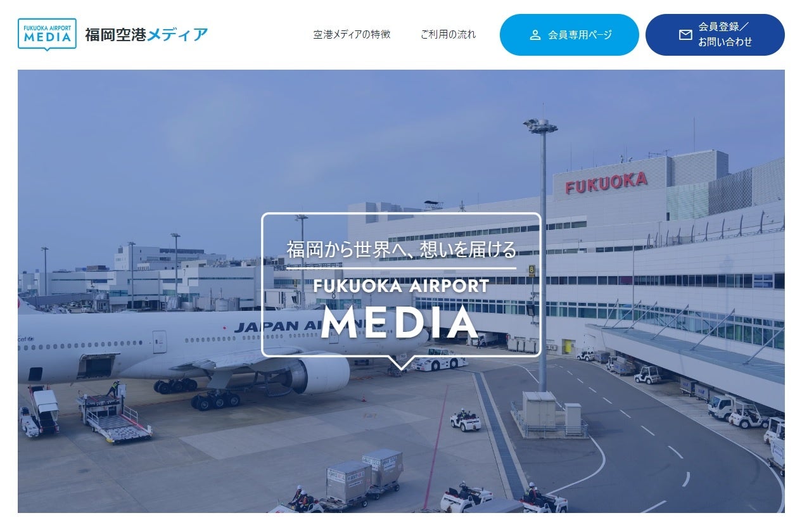This screenshot has width=802, height=532.
Task: Click the top of the tall floodlight pole
Action: pyautogui.click(x=540, y=125)
